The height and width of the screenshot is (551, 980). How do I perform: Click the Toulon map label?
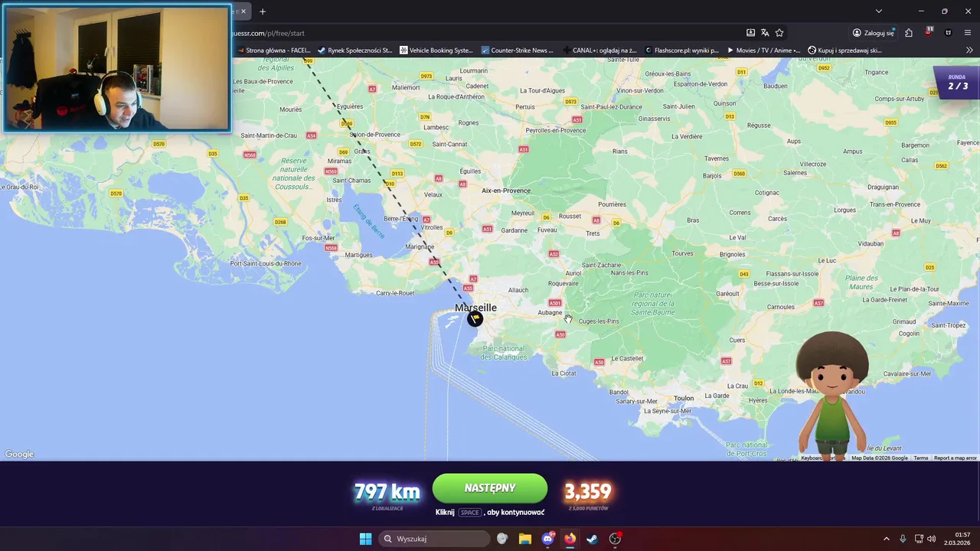click(x=684, y=398)
